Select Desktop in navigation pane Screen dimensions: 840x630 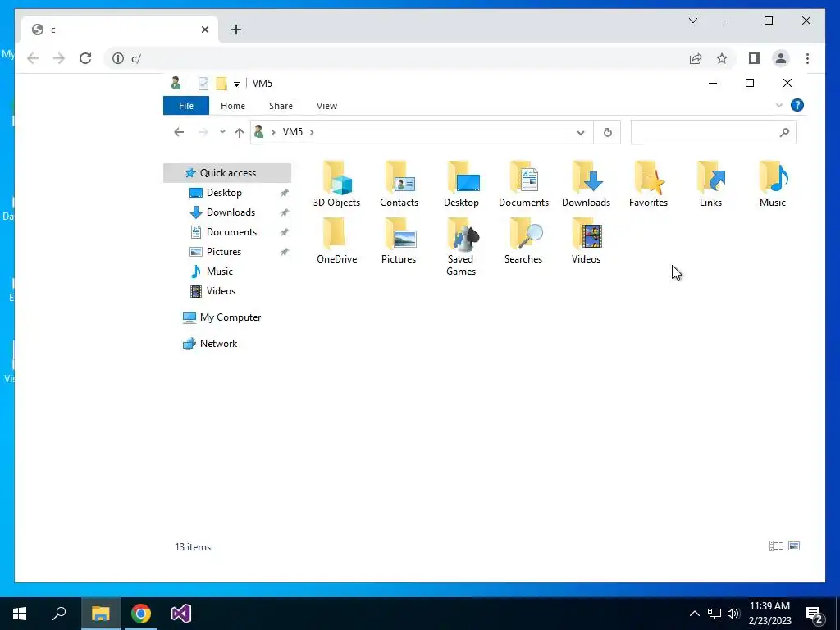point(224,192)
